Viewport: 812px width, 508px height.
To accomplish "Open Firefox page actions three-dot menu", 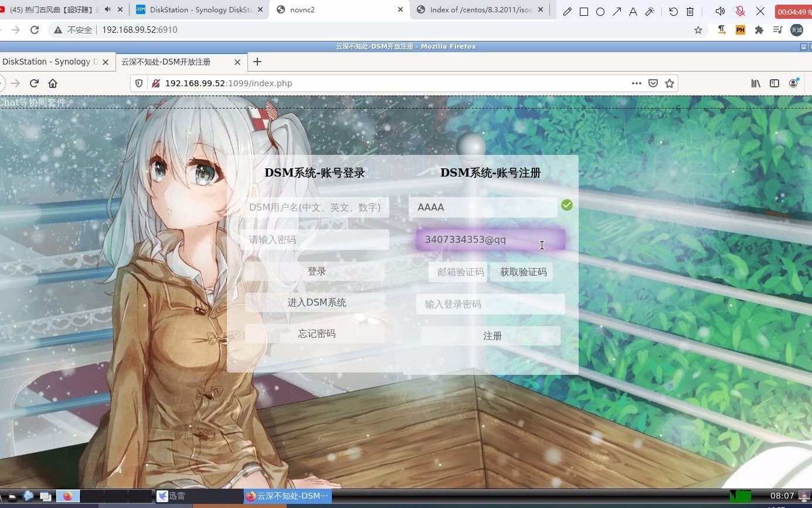I will pyautogui.click(x=637, y=83).
